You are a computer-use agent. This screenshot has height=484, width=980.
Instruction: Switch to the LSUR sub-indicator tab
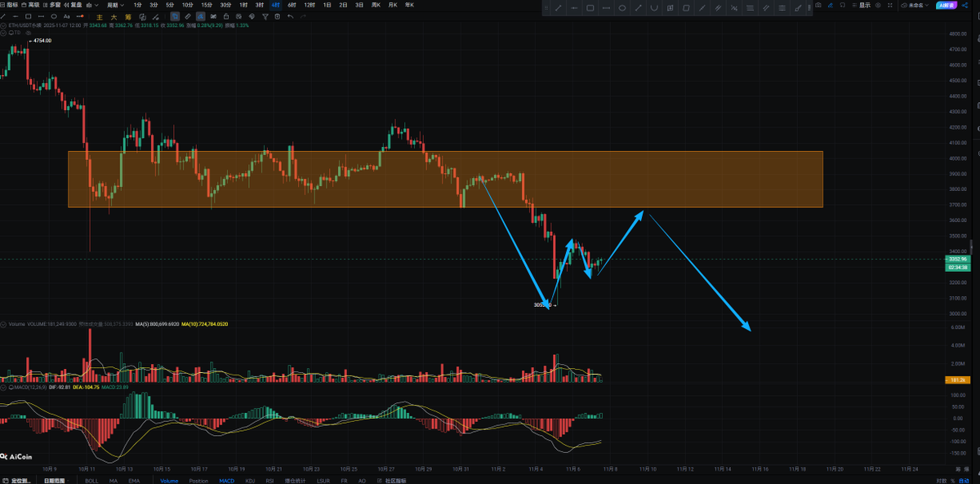pos(323,481)
